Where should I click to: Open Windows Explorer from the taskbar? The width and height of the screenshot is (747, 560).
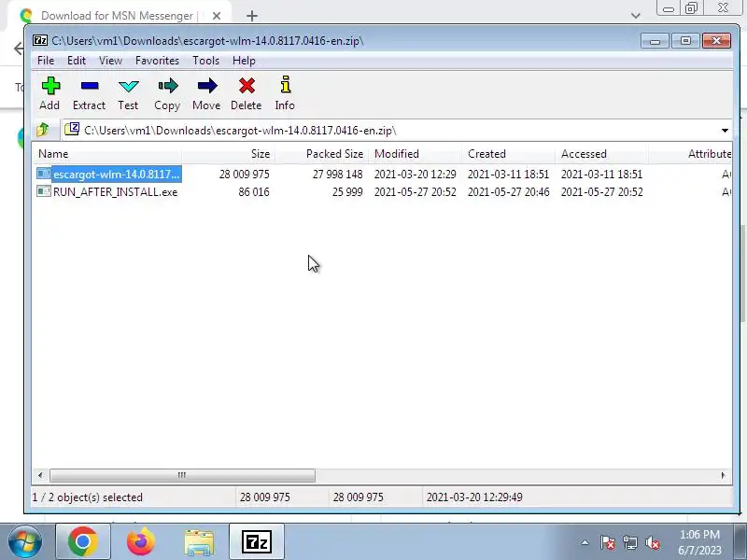tap(199, 542)
